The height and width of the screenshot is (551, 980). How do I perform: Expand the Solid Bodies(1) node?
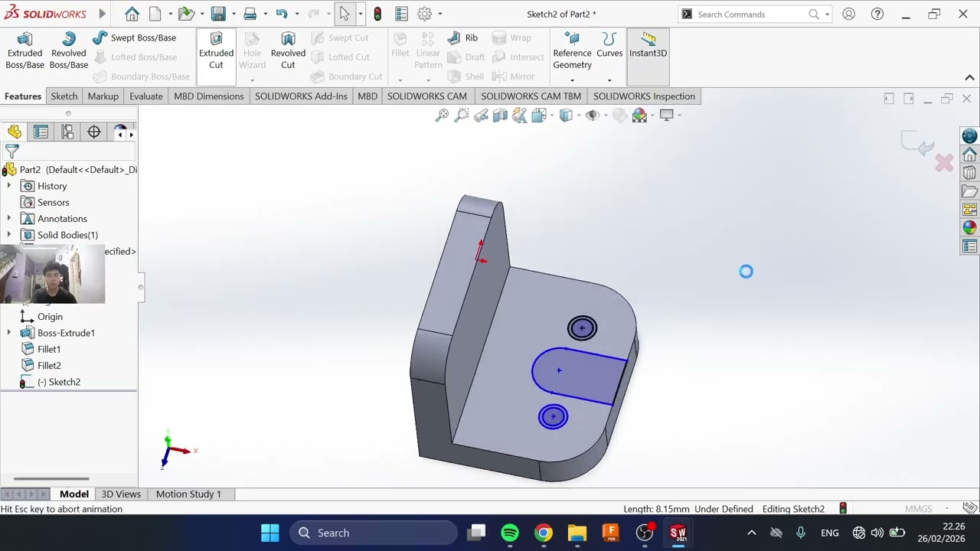(9, 235)
